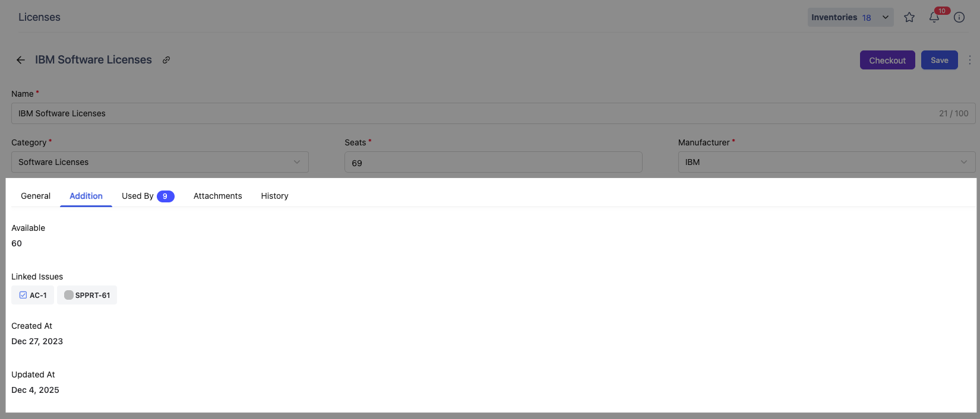Focus the Name input field
Viewport: 980px width, 419px height.
click(x=475, y=113)
